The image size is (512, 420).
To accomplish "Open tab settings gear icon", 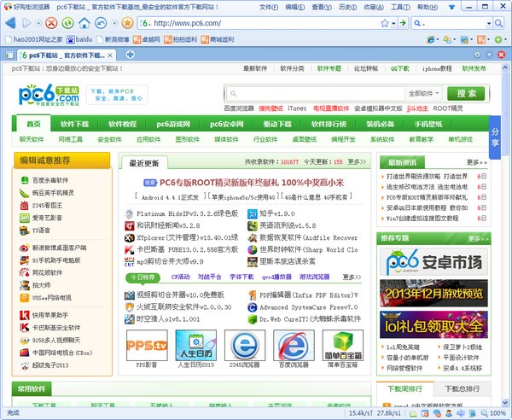I will tap(477, 55).
